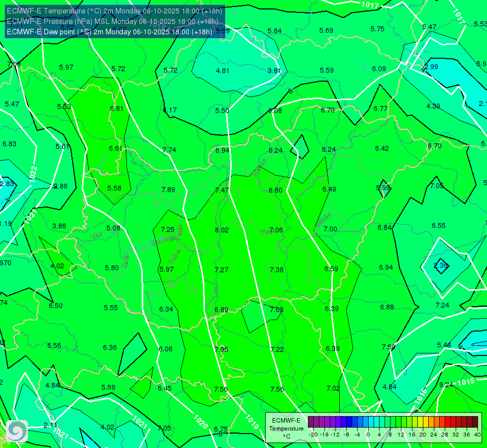Image resolution: width=487 pixels, height=448 pixels.
Task: Click the 7.95 temperature value
Action: click(x=221, y=350)
